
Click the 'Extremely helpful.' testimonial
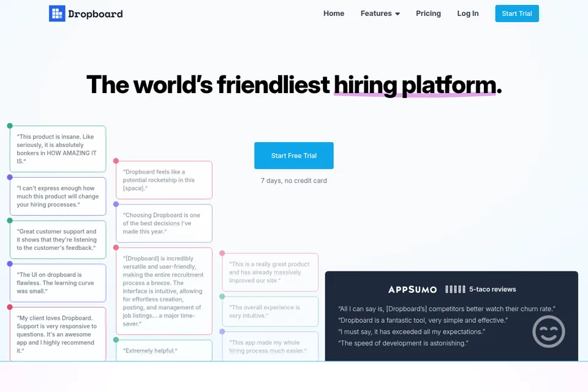point(164,350)
